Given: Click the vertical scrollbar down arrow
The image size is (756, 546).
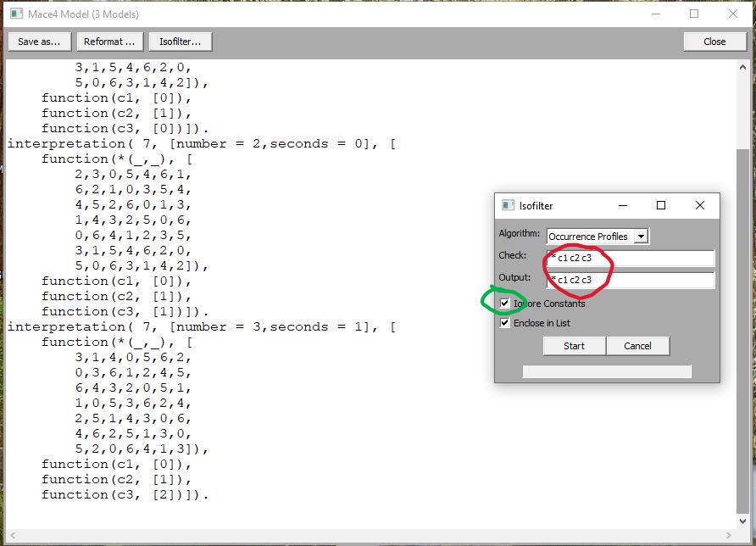Looking at the screenshot, I should click(742, 521).
